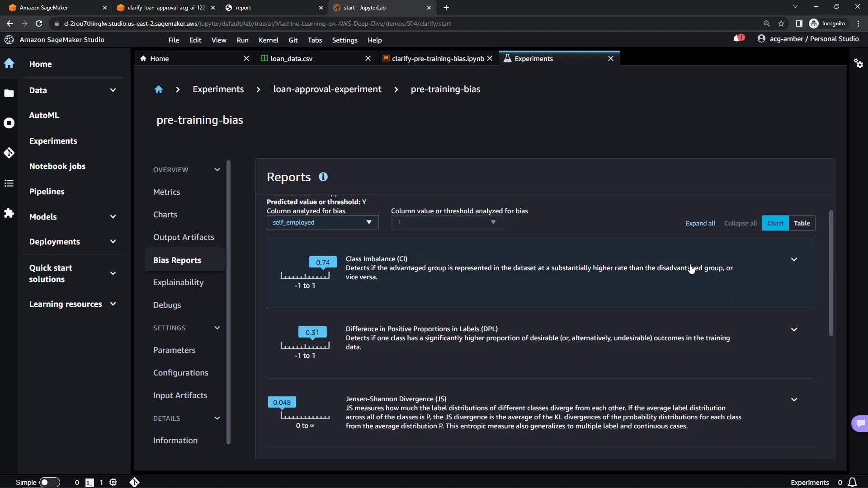Click the running terminals stop-circle icon
This screenshot has height=488, width=868.
9,123
